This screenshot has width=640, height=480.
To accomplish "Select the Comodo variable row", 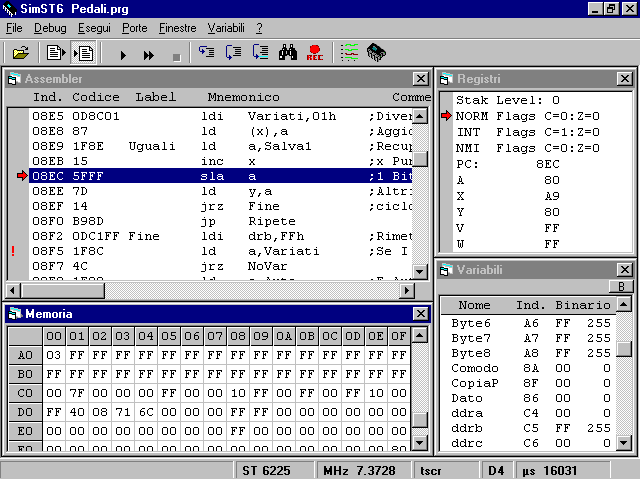I will pos(531,368).
